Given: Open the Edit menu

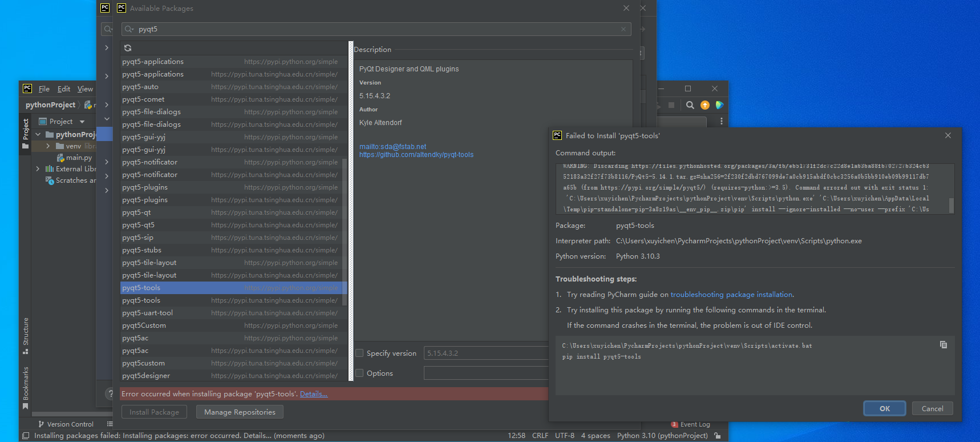Looking at the screenshot, I should (64, 89).
